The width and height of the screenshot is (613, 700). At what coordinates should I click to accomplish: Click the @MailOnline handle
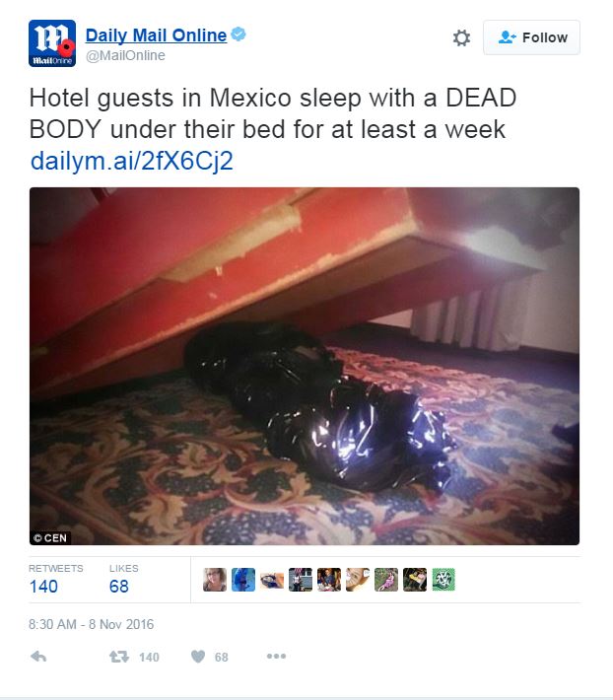point(125,55)
